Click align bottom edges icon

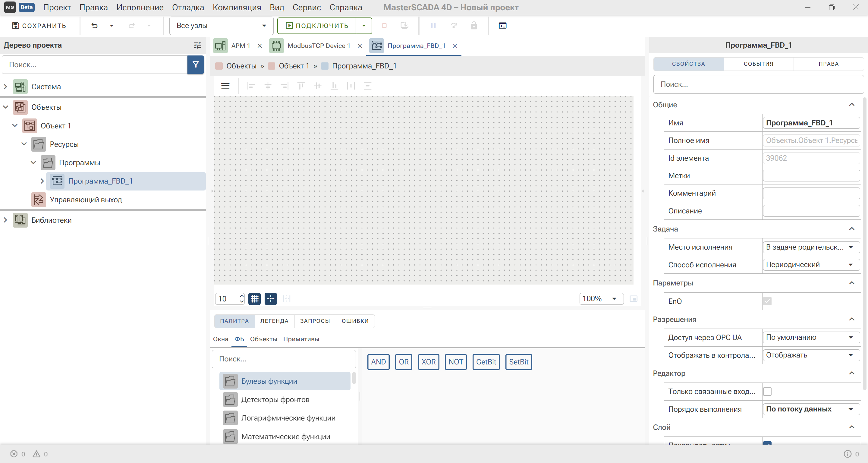(x=334, y=86)
